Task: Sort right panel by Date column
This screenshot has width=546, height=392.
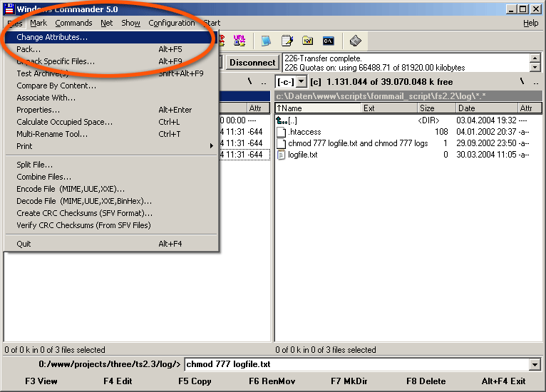Action: (487, 108)
